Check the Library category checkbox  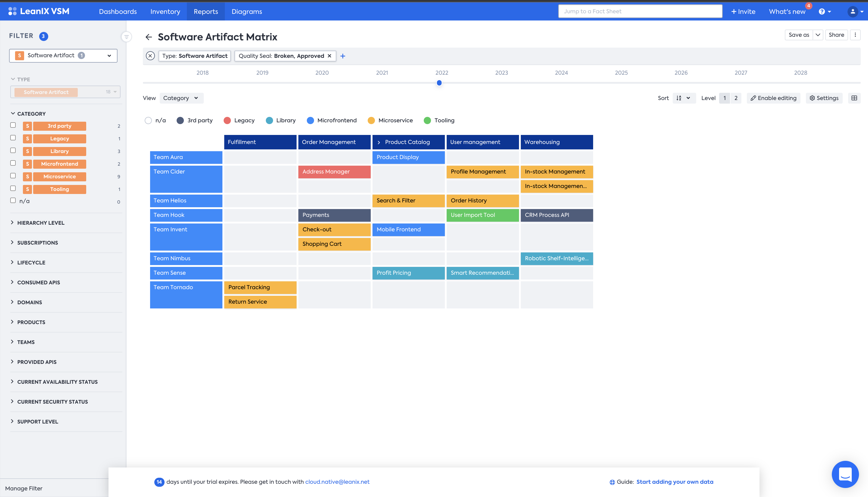[13, 151]
